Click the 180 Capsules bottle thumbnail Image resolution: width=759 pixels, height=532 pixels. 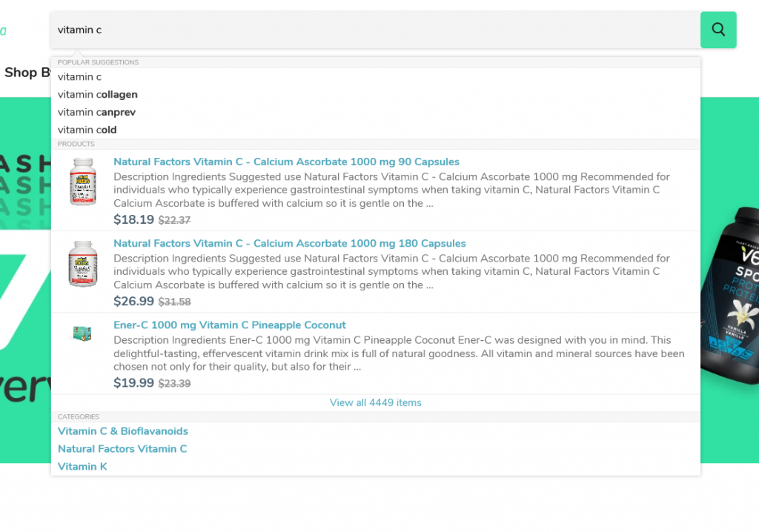(x=83, y=263)
